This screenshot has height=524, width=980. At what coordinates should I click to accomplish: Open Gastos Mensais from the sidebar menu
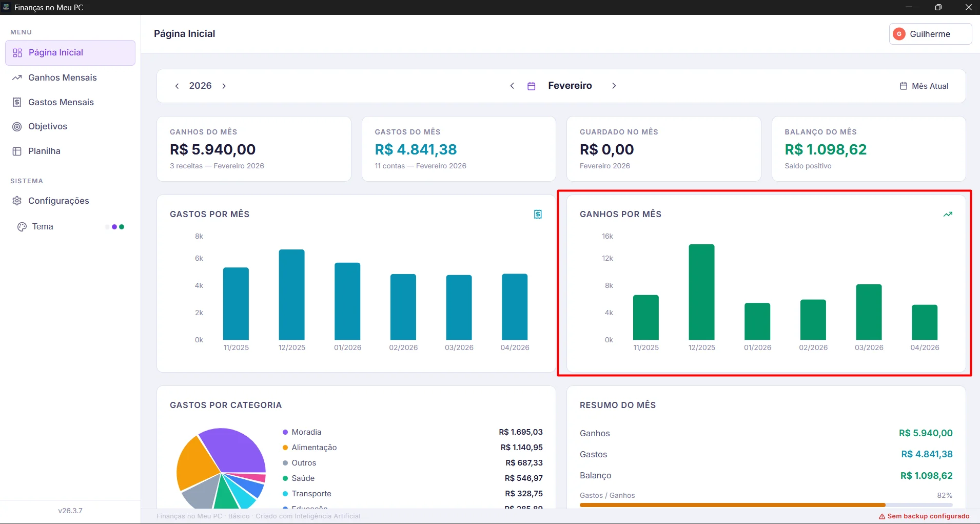[x=61, y=102]
